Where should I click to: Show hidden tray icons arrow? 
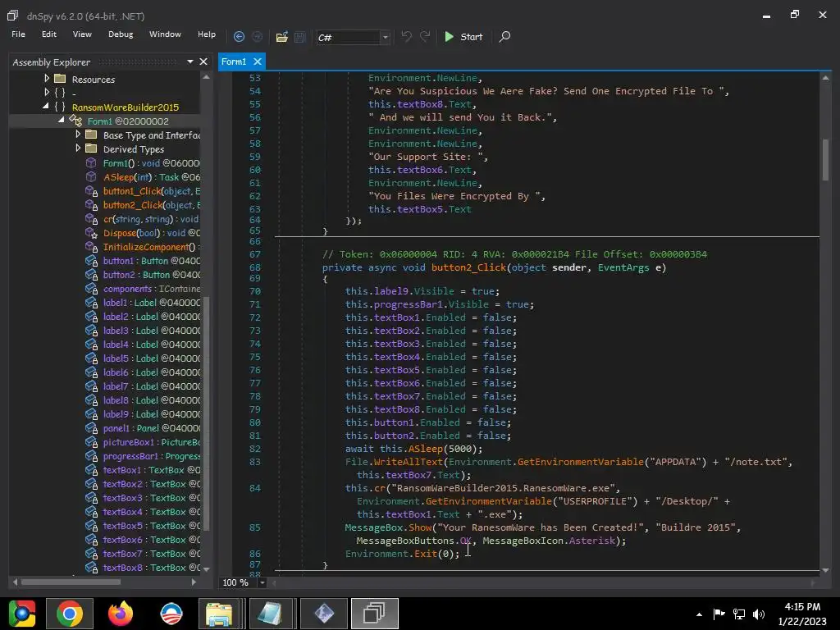(x=699, y=614)
